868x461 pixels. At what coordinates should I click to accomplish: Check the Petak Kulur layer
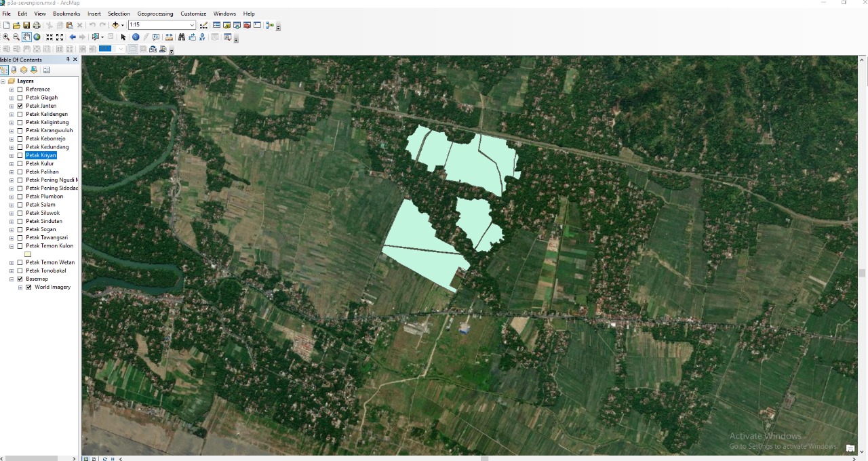tap(20, 163)
